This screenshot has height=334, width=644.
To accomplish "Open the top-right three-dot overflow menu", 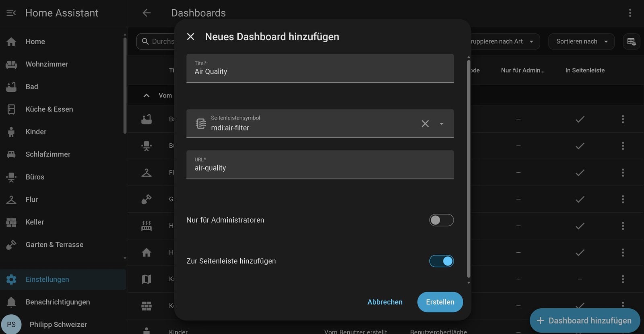I will pos(630,13).
